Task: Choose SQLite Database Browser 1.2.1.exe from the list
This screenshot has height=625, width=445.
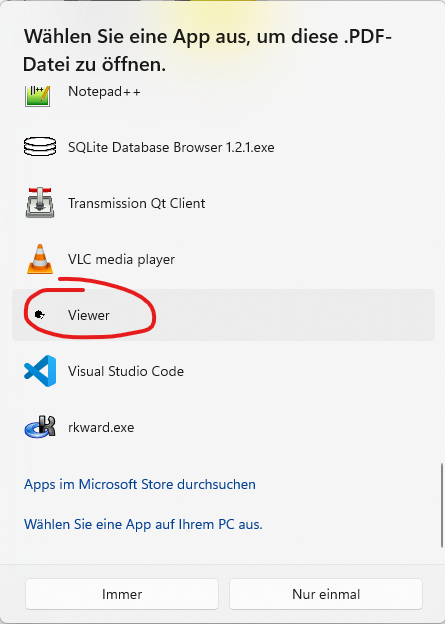Action: coord(171,147)
